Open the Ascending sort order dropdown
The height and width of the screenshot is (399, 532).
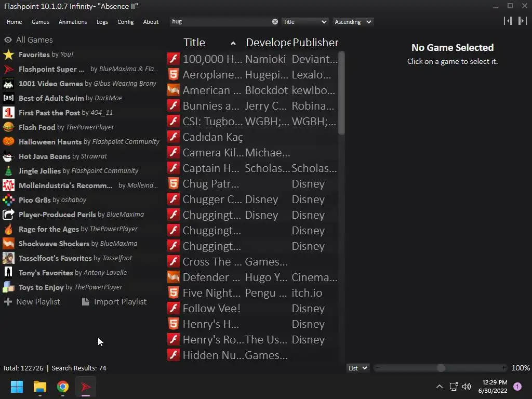tap(353, 22)
